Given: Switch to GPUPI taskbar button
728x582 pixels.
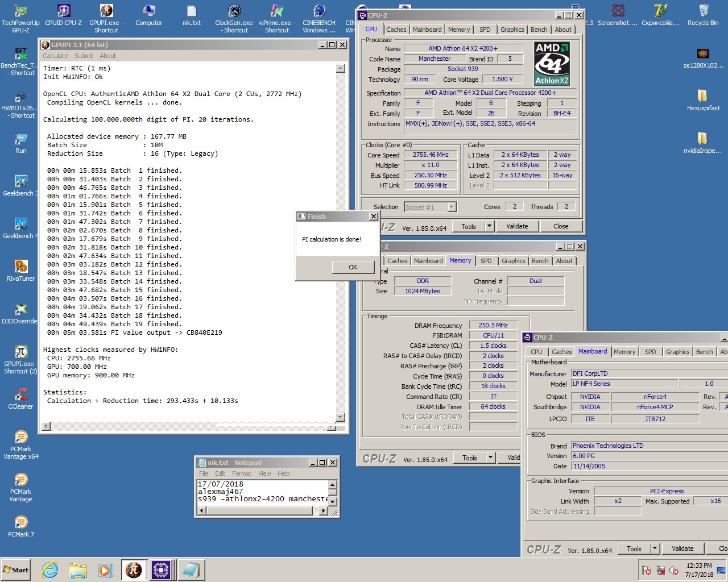Looking at the screenshot, I should [134, 570].
